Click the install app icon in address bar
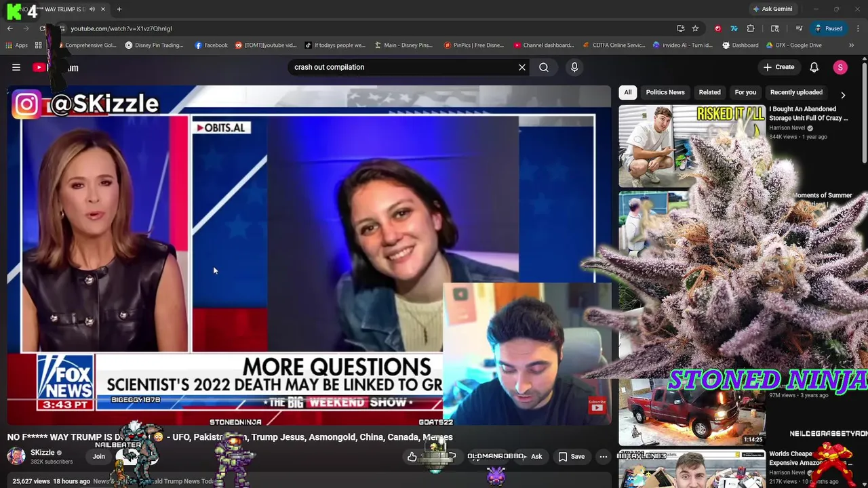The height and width of the screenshot is (488, 868). click(680, 28)
